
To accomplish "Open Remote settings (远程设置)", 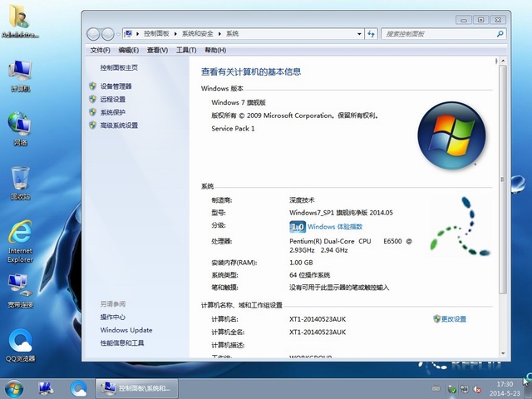I will (112, 99).
